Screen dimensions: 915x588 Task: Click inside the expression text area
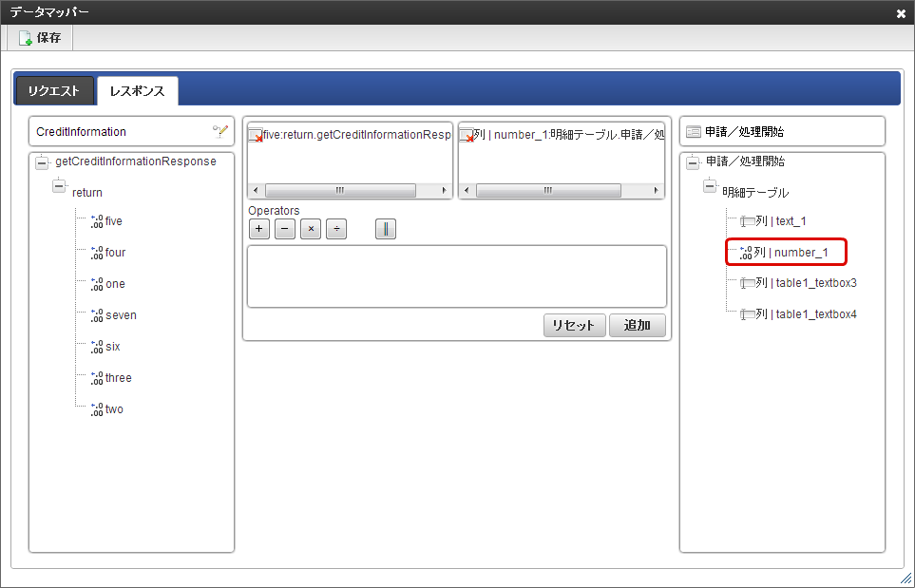point(457,276)
